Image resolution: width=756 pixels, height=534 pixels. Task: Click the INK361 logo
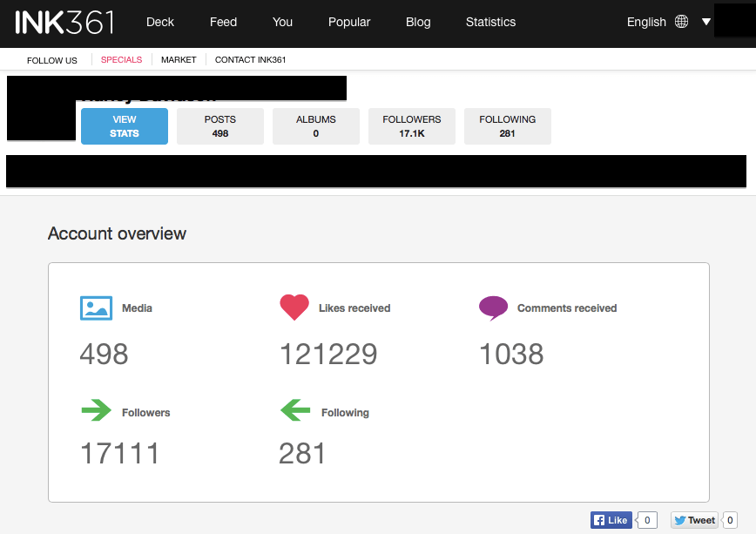(63, 23)
